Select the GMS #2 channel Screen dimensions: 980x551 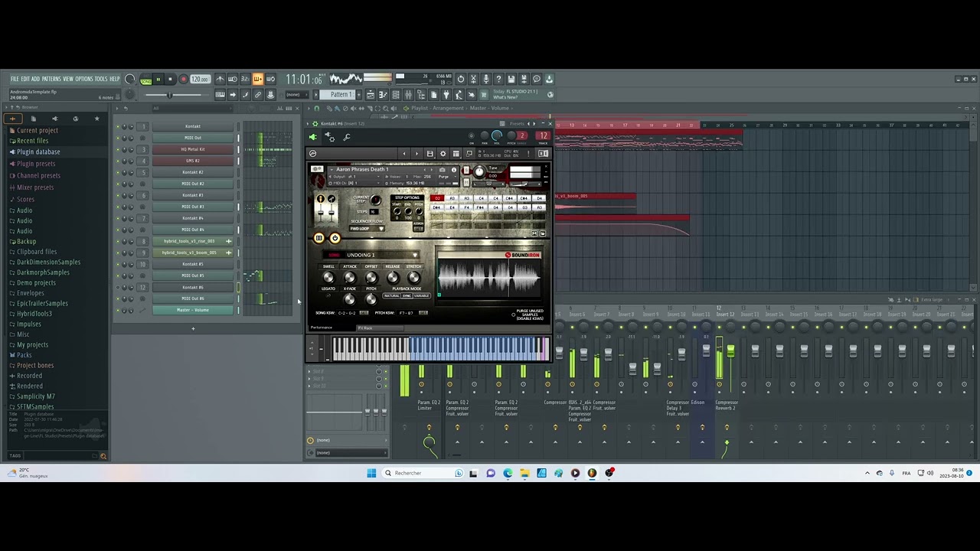(x=193, y=161)
